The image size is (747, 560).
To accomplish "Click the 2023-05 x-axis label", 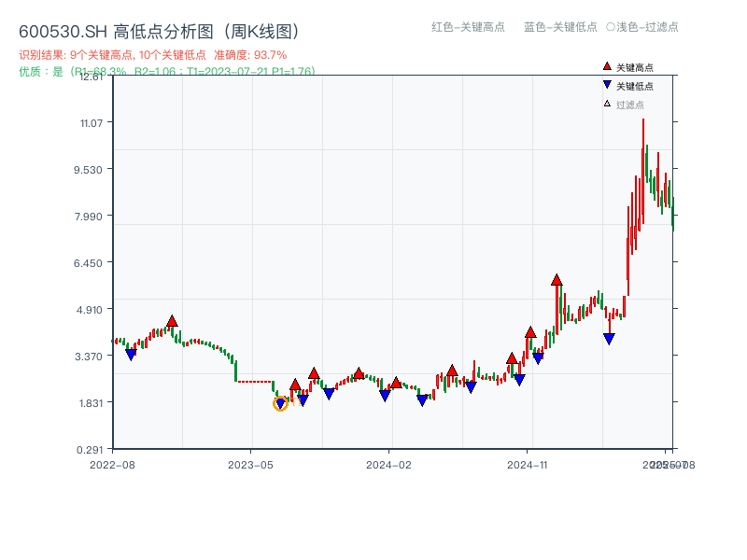I will point(250,465).
